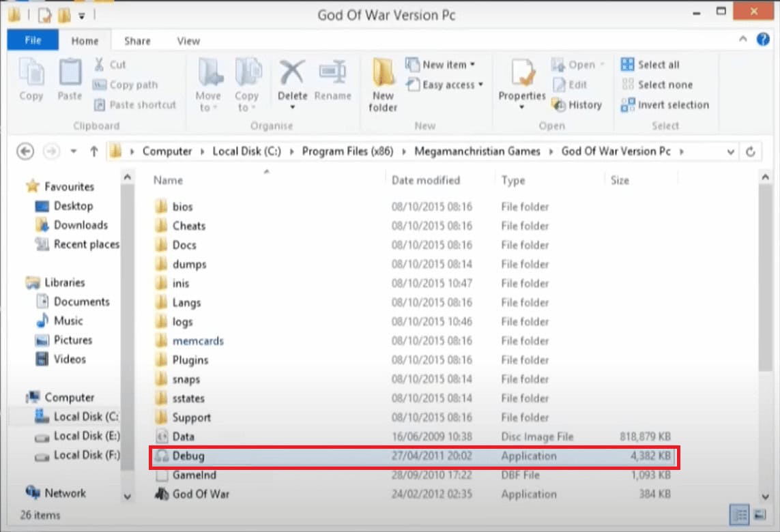The image size is (780, 532).
Task: Create a New folder
Action: pos(383,85)
